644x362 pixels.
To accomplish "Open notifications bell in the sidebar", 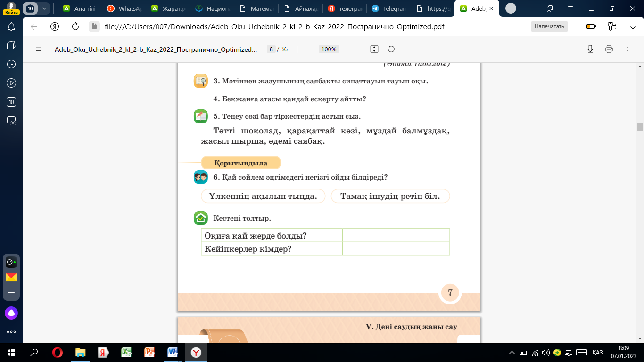I will pyautogui.click(x=11, y=26).
